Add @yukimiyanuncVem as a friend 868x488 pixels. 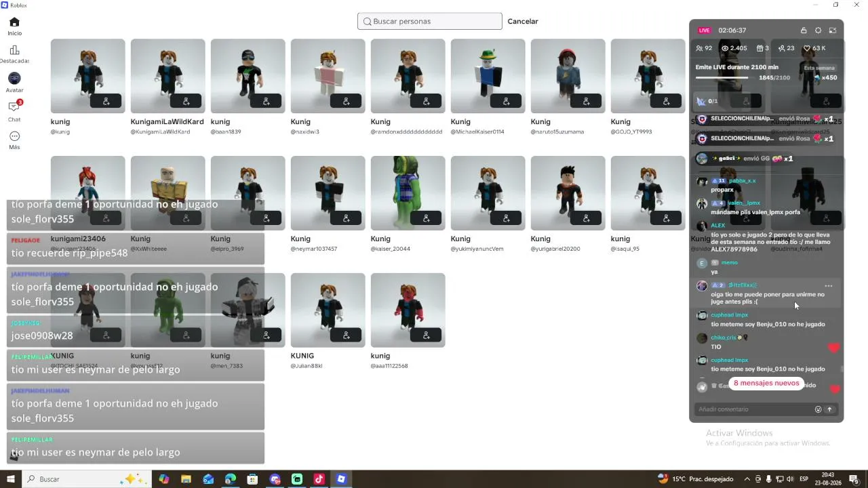[x=507, y=218]
